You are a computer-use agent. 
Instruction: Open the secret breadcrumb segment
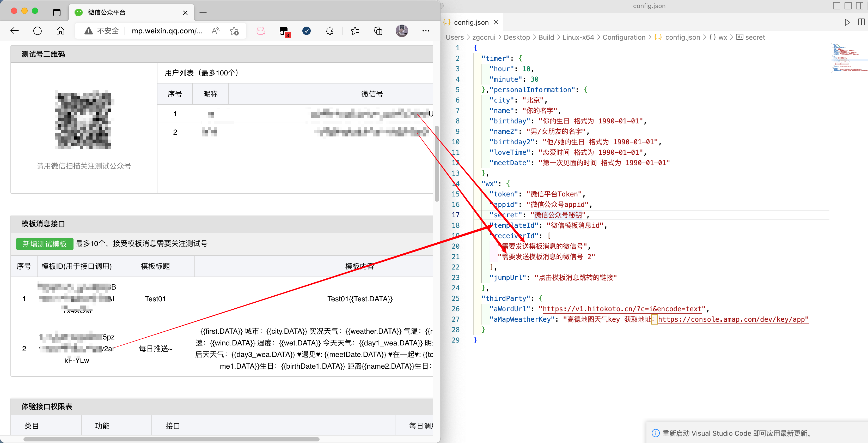tap(751, 37)
